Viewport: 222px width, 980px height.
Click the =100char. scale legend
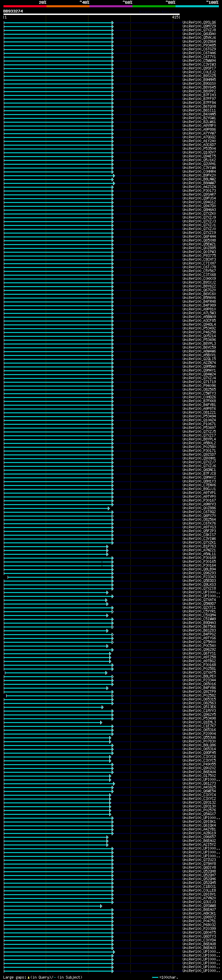[165, 977]
